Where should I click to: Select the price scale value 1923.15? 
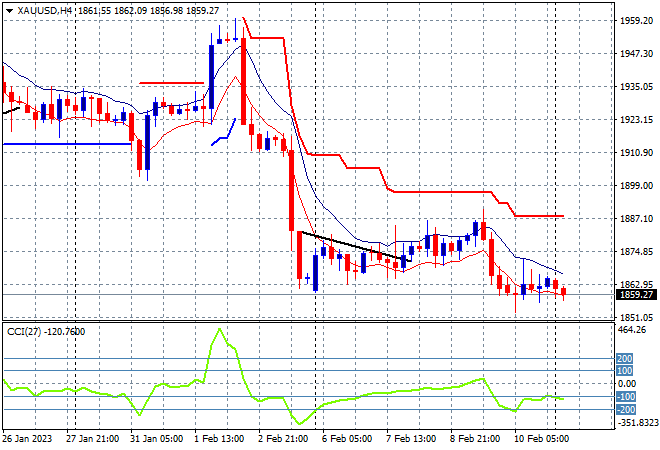coord(637,120)
